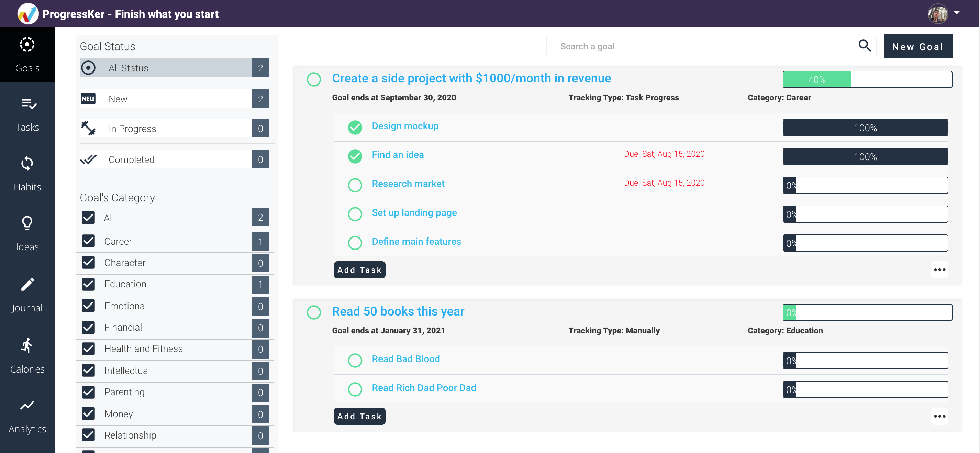Open the Read Rich Dad Poor Dad task

pos(424,387)
